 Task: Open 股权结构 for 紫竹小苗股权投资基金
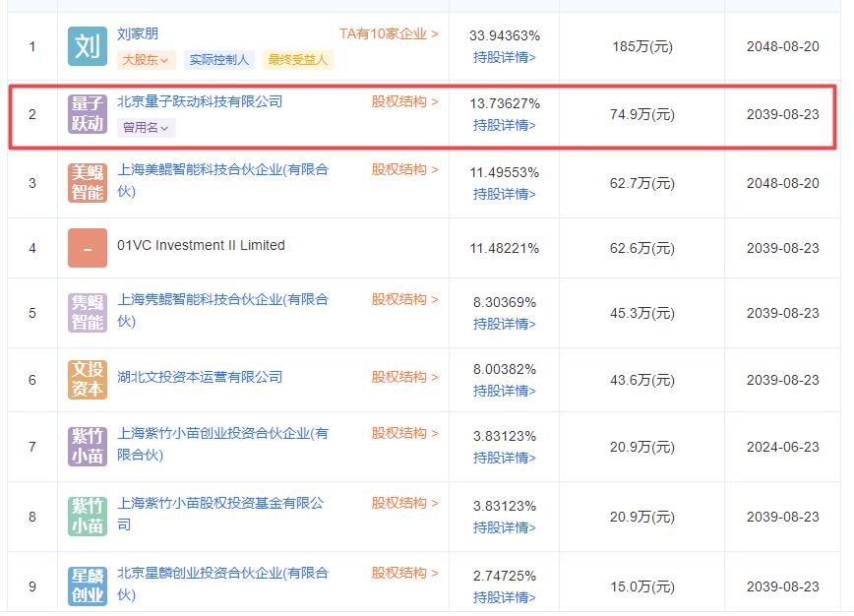pos(404,503)
